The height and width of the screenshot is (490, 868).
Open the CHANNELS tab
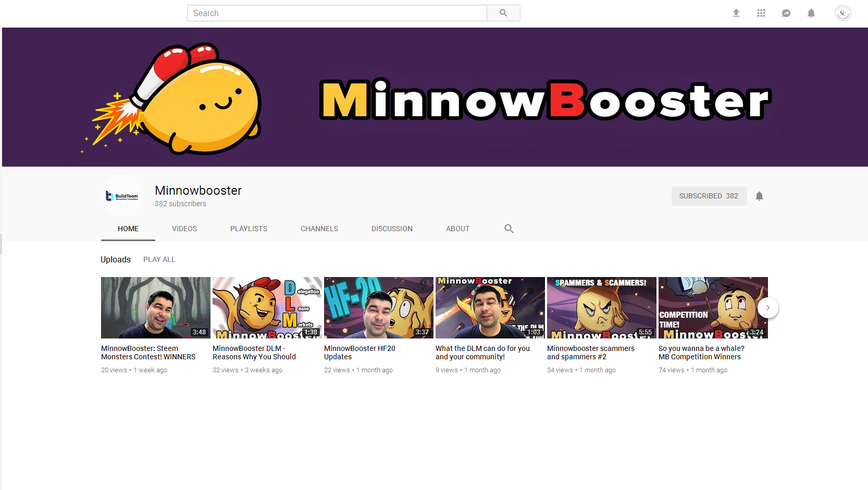point(319,229)
